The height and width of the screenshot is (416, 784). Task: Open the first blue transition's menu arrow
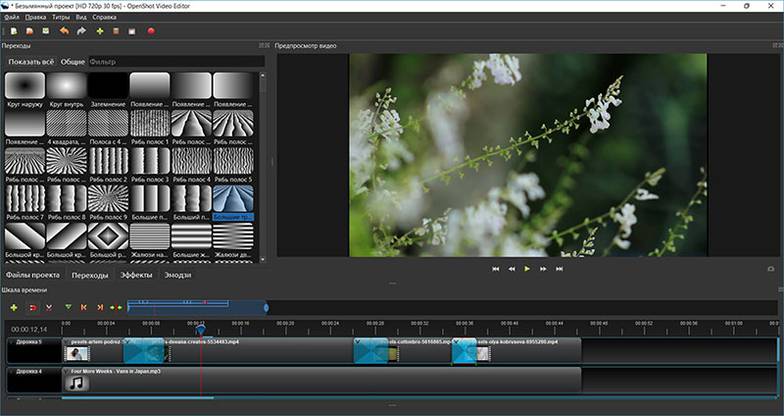(x=127, y=342)
